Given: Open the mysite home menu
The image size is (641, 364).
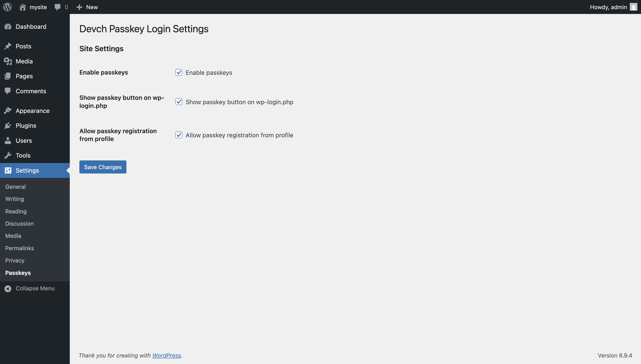Looking at the screenshot, I should (x=33, y=7).
